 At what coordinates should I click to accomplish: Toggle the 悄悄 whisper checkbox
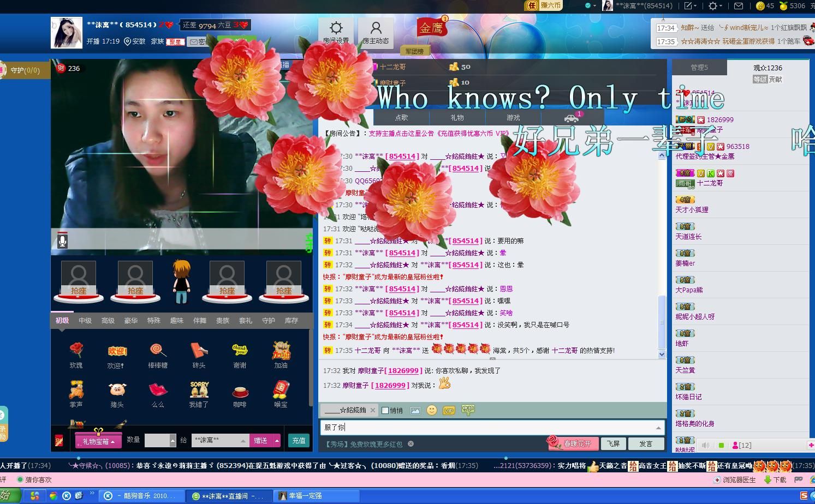385,411
